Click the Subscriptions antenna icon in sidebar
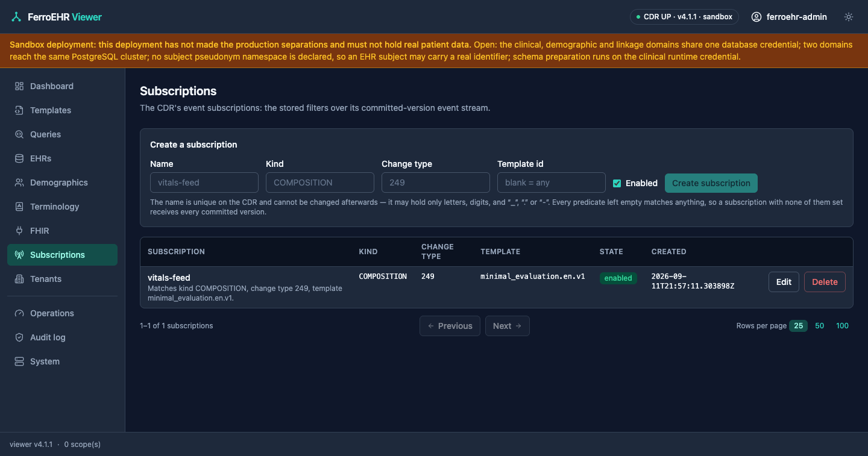The height and width of the screenshot is (456, 868). [x=19, y=255]
